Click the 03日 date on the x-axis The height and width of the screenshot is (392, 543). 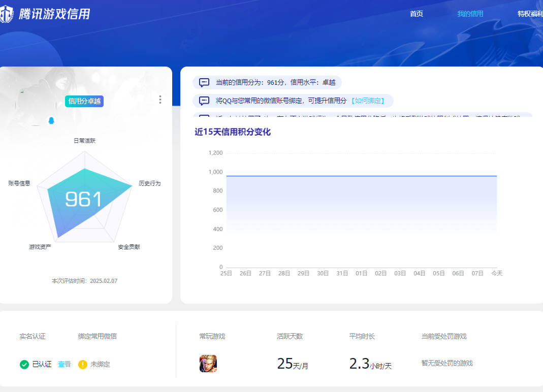[400, 274]
